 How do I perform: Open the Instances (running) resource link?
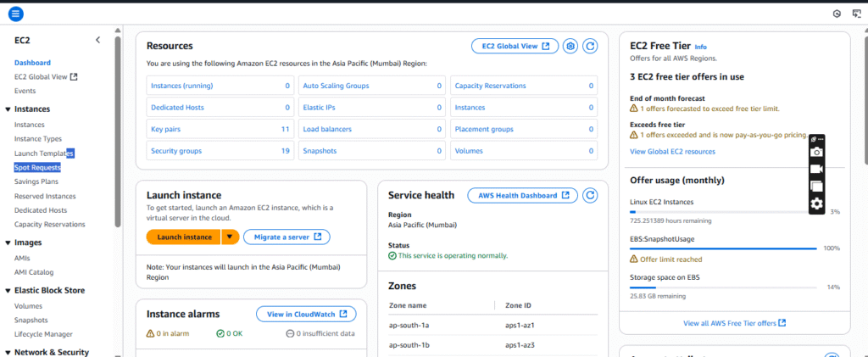click(x=182, y=86)
